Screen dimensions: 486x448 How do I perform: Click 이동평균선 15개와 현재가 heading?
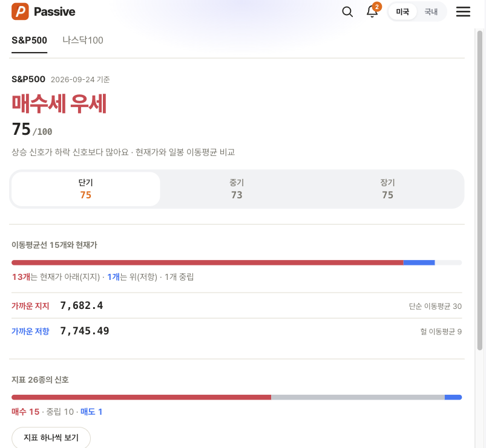click(54, 245)
